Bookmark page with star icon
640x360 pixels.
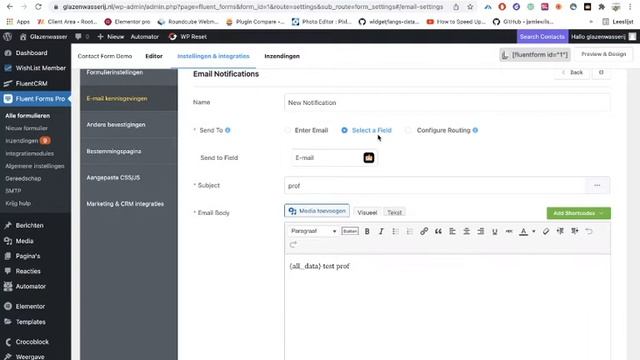point(470,7)
